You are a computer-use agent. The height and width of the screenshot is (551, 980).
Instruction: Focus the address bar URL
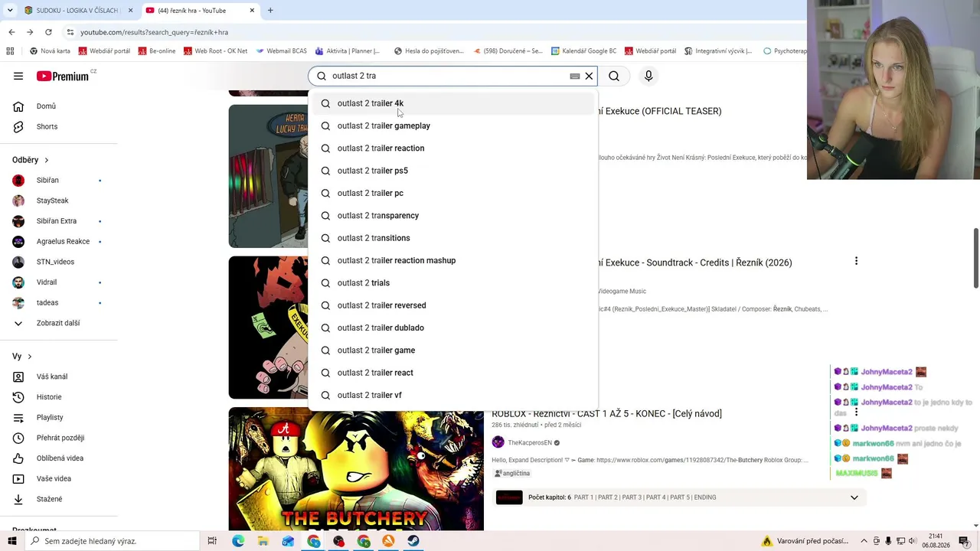(154, 32)
